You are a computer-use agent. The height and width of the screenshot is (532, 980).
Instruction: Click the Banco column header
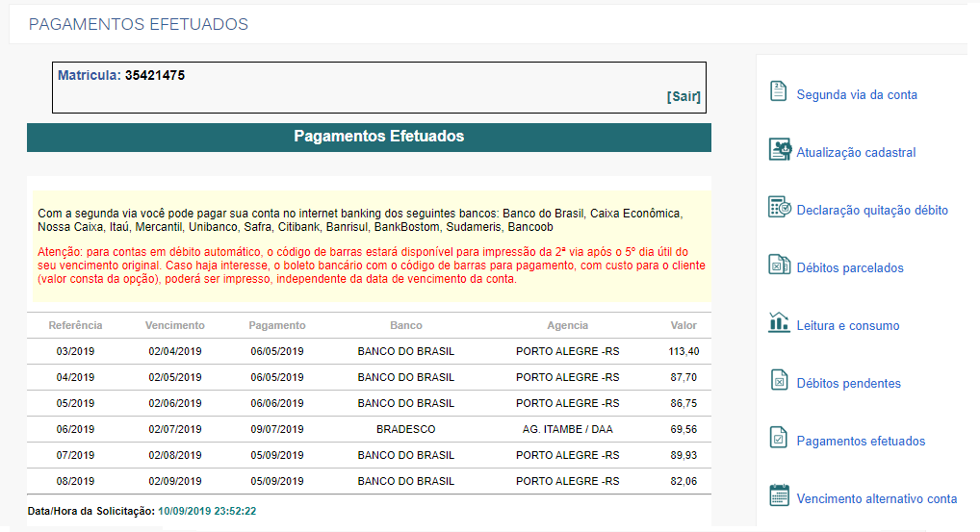[x=406, y=325]
